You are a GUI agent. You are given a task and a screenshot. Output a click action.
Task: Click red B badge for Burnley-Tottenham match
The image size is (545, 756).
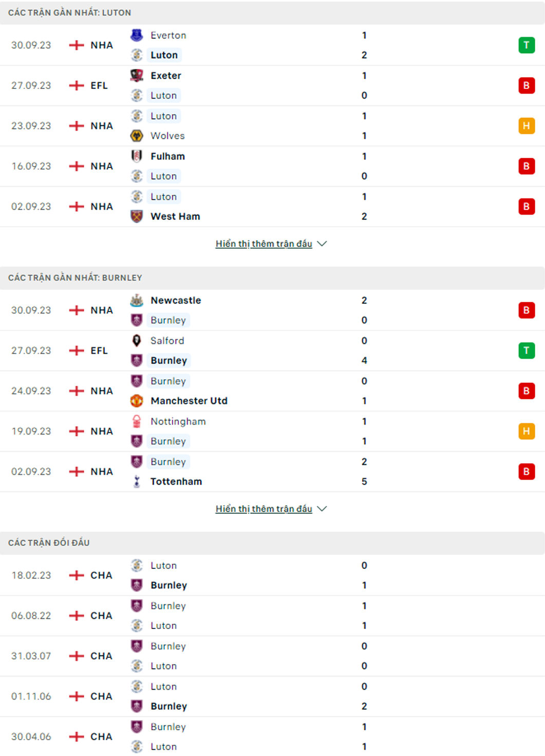tap(527, 472)
